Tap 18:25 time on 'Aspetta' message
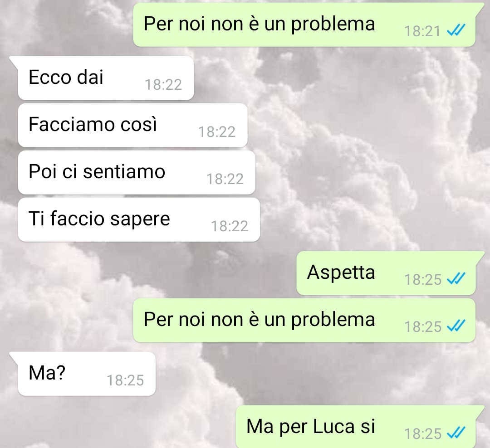The width and height of the screenshot is (490, 448). (423, 280)
